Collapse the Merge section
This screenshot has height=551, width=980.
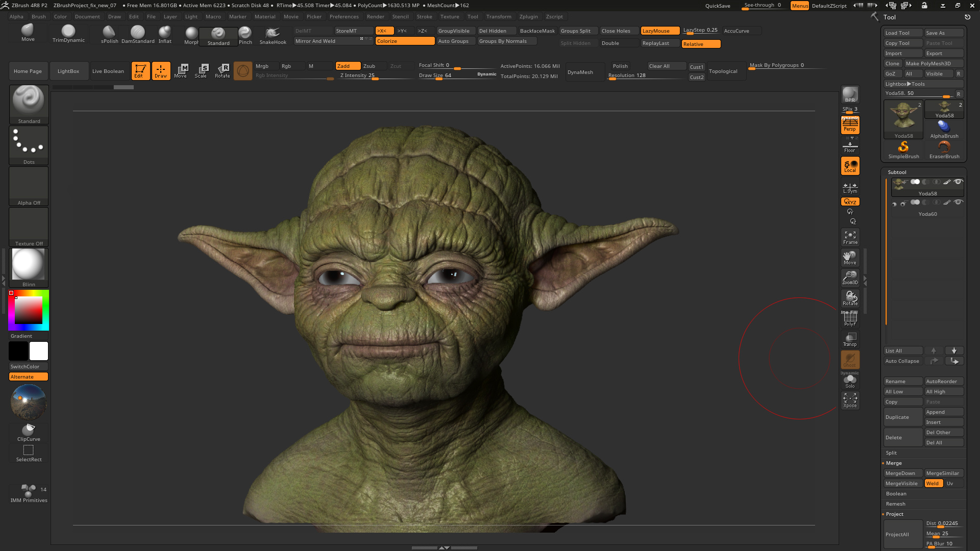point(894,463)
